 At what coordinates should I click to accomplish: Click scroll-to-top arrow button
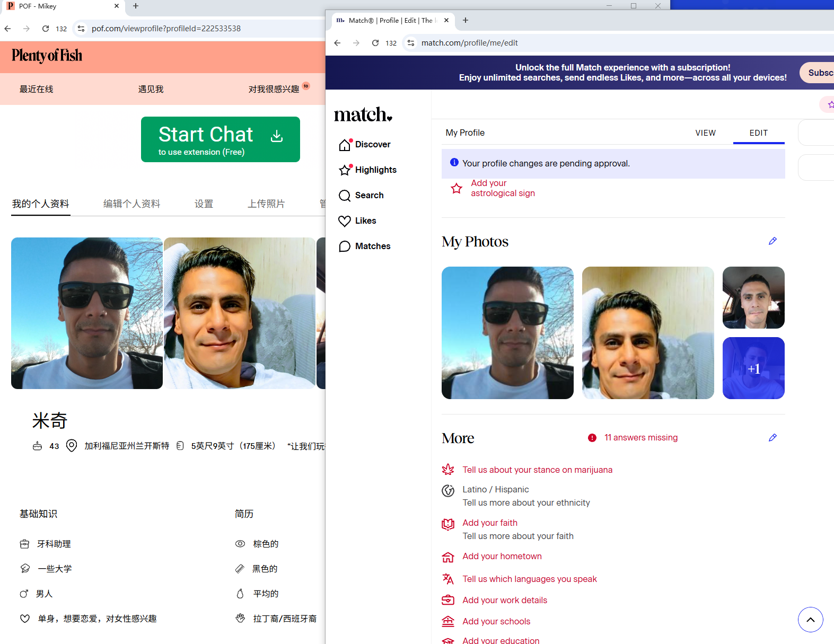coord(810,620)
